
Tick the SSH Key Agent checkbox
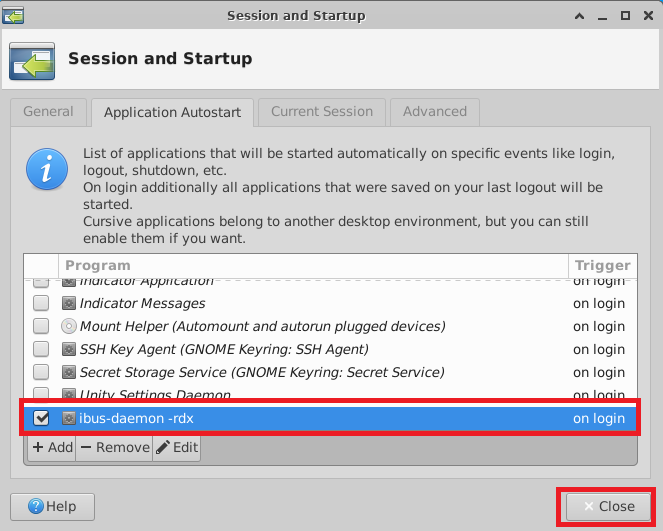point(41,349)
